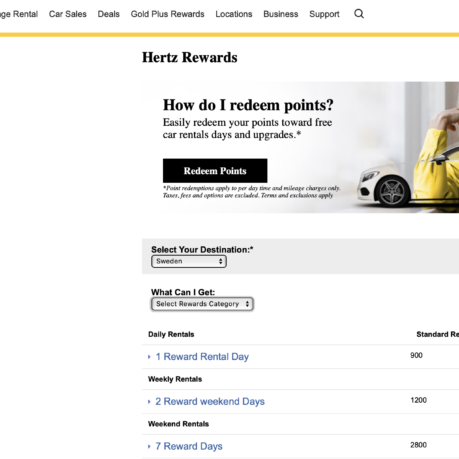Open the Support menu

click(324, 14)
